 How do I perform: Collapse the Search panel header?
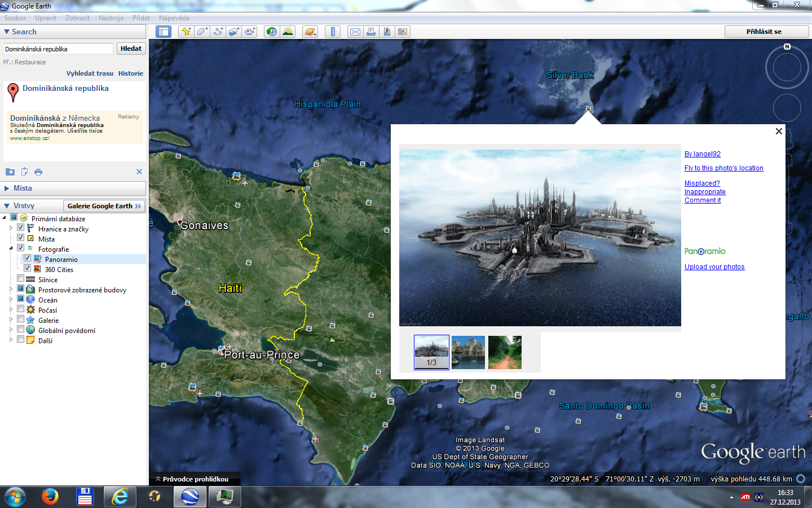(73, 32)
